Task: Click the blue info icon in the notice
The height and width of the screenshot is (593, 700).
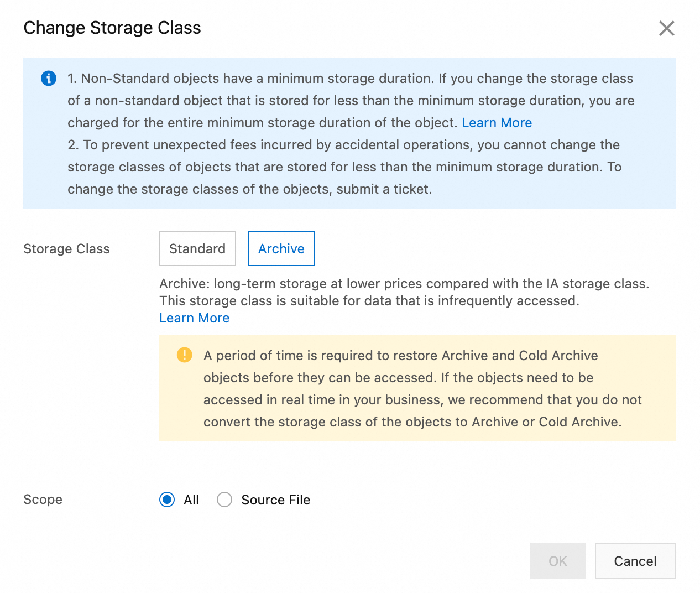Action: click(x=49, y=79)
